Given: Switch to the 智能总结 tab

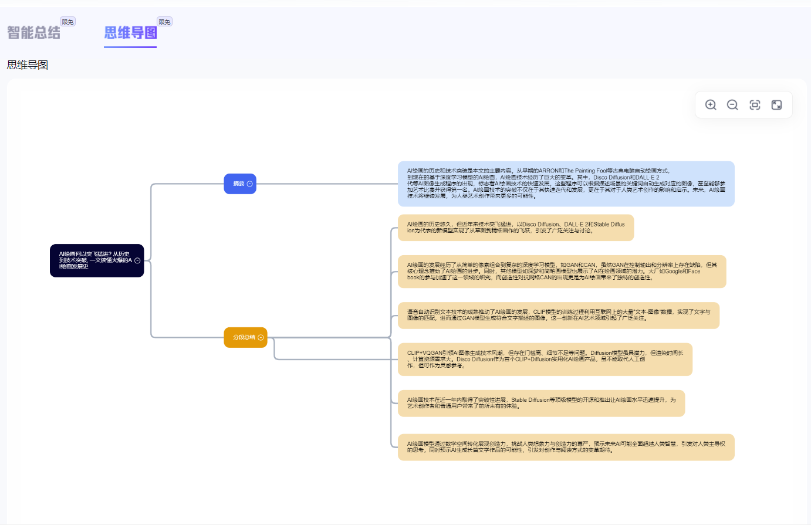Looking at the screenshot, I should point(34,33).
